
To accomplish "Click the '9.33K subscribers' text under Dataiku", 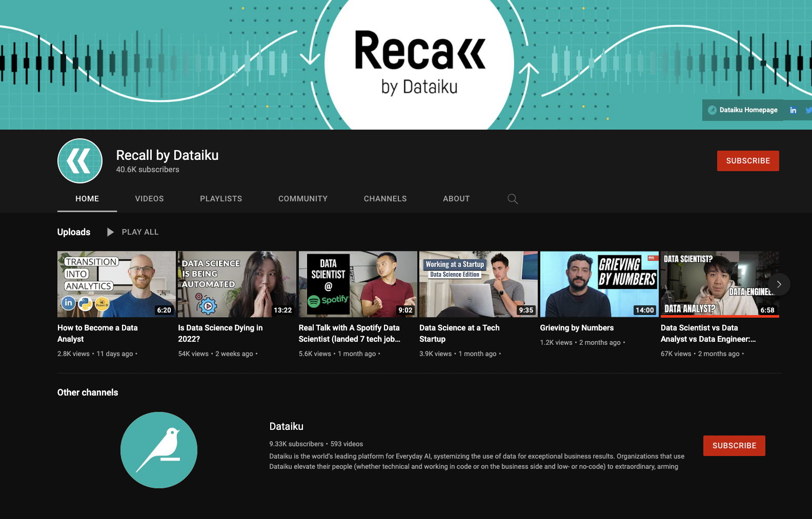I will tap(296, 444).
